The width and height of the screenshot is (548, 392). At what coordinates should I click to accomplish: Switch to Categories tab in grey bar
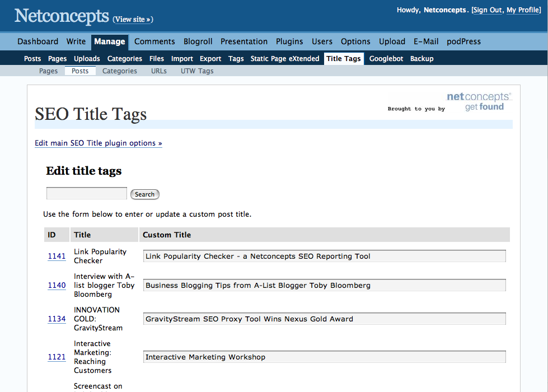(120, 71)
